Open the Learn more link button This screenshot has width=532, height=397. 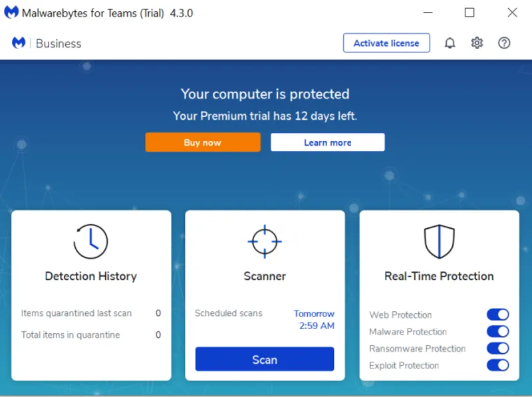328,142
